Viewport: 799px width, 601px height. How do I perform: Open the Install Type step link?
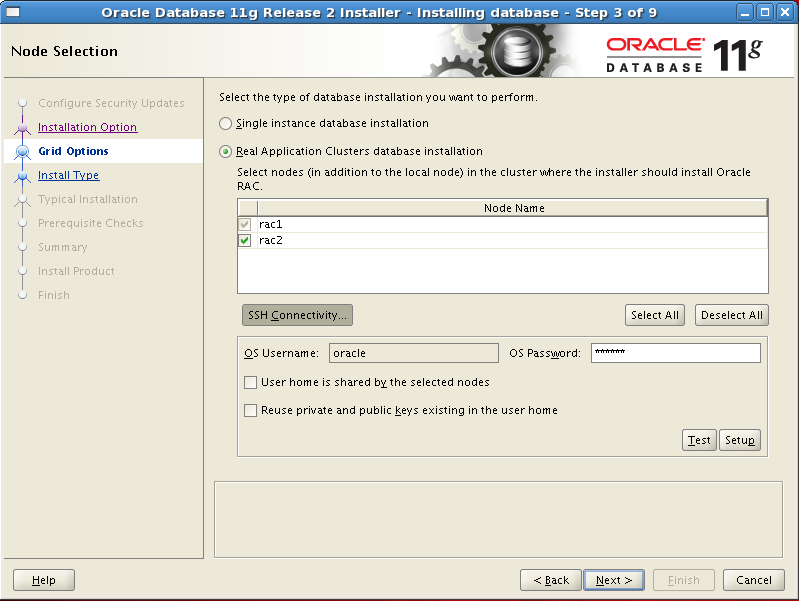(x=69, y=175)
